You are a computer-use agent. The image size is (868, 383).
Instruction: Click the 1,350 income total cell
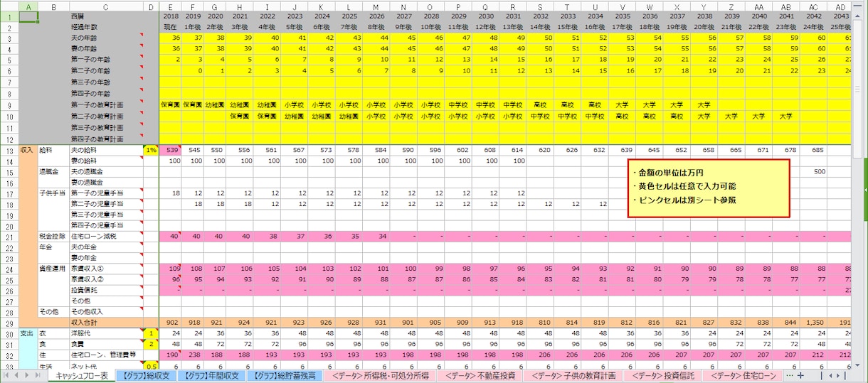(813, 323)
